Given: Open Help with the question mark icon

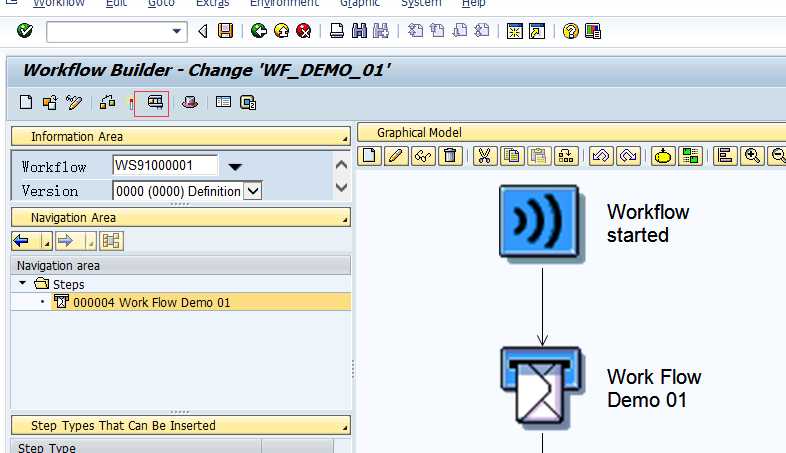Looking at the screenshot, I should click(570, 31).
